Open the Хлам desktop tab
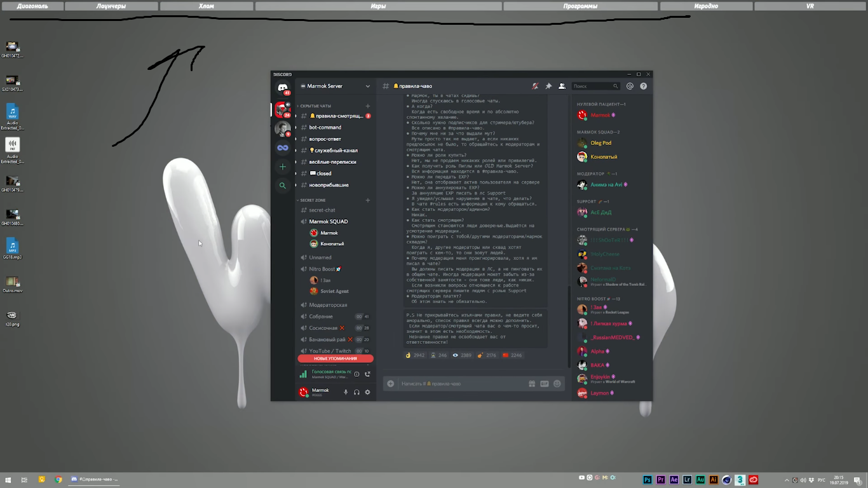 pos(206,6)
